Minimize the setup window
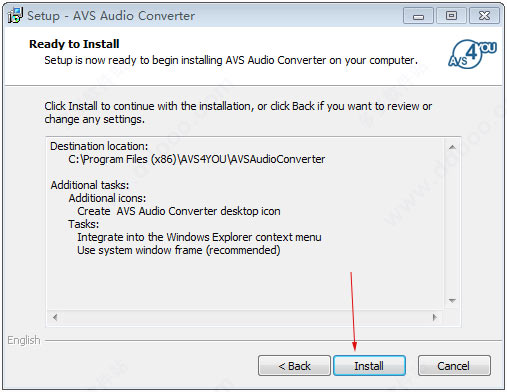507x392 pixels. [418, 16]
